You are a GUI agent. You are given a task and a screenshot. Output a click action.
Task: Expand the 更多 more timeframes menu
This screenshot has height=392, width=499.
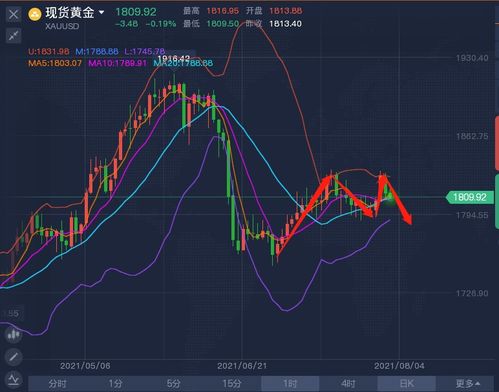(467, 384)
